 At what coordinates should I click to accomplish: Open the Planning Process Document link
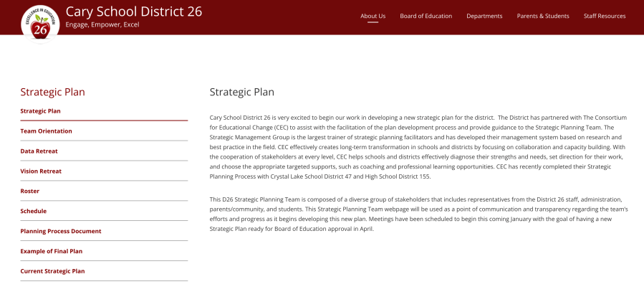pyautogui.click(x=61, y=232)
